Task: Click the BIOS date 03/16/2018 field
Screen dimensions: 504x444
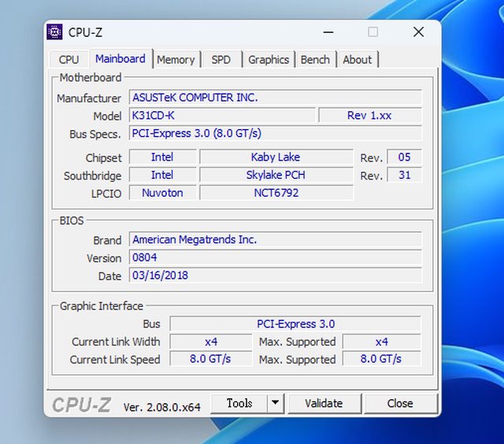Action: click(x=275, y=276)
